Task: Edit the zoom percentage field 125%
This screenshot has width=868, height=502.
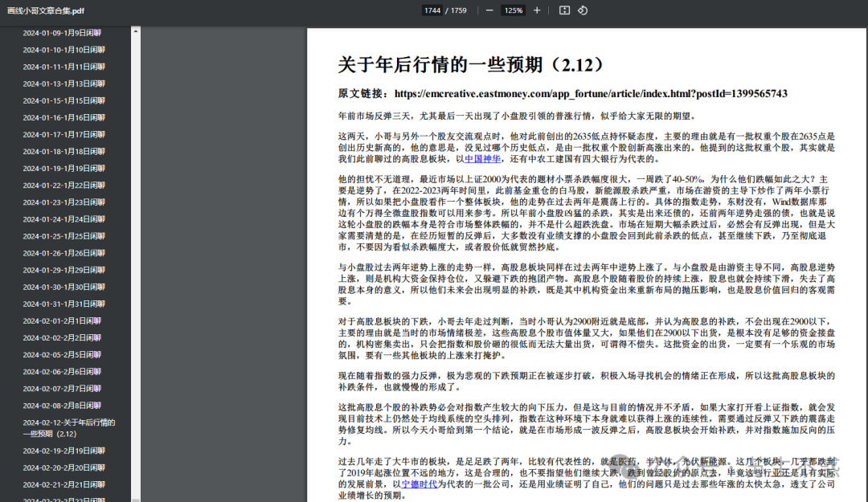Action: 513,10
